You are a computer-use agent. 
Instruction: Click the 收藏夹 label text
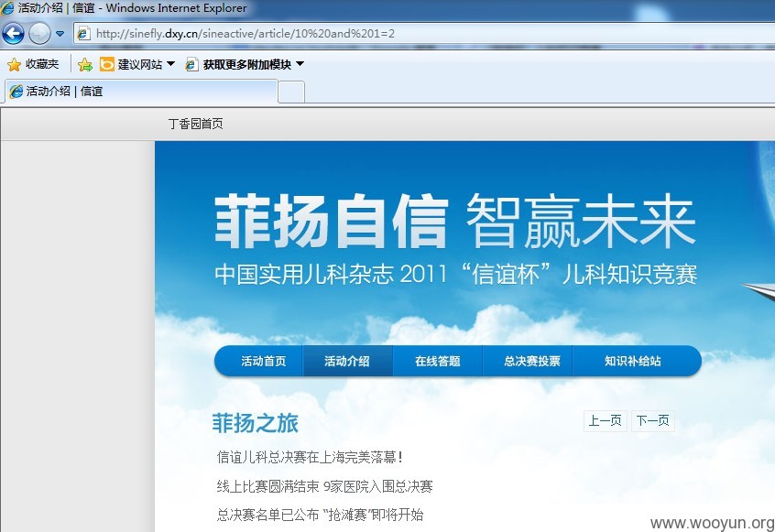42,64
